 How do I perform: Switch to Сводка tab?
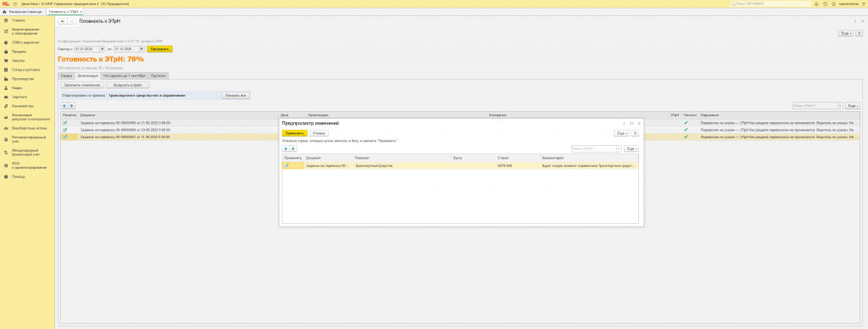pyautogui.click(x=66, y=75)
